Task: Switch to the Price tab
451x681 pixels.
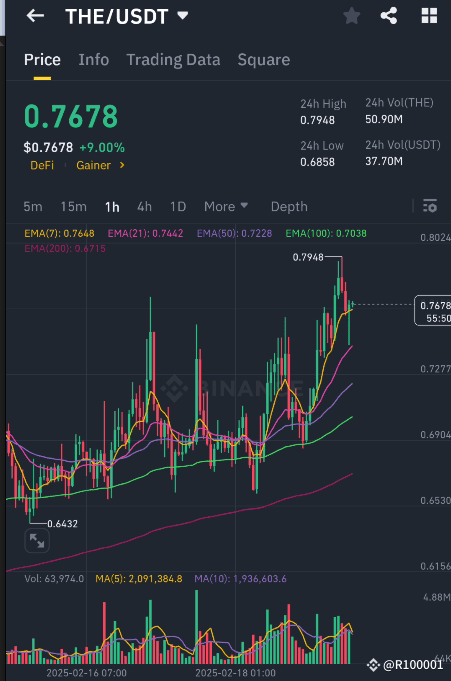Action: point(42,60)
